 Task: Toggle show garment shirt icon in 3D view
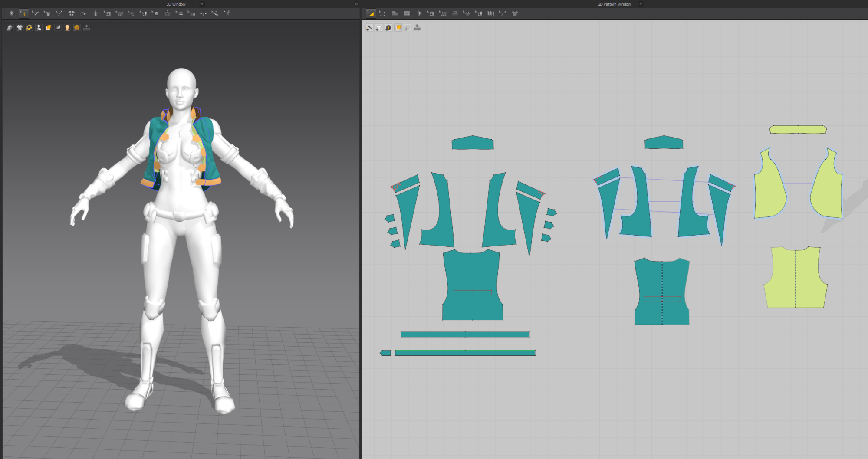point(20,28)
